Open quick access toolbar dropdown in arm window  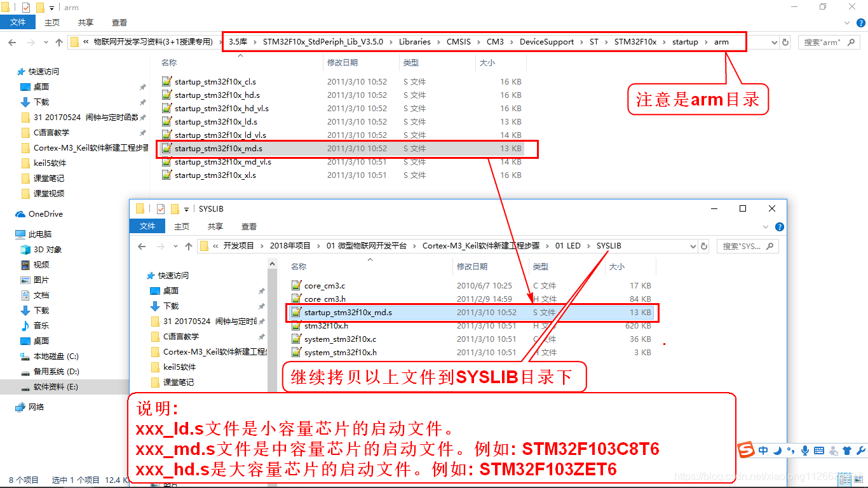point(51,8)
